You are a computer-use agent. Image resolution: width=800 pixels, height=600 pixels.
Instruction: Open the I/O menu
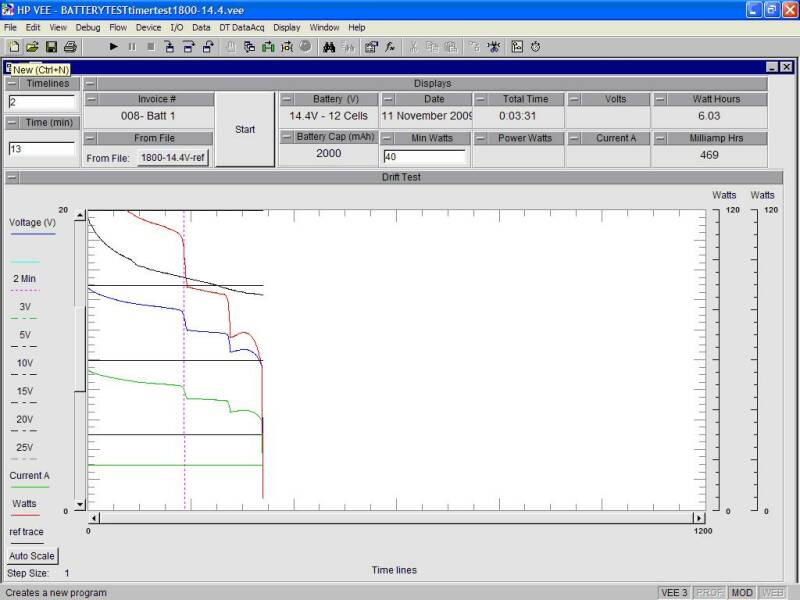click(x=177, y=28)
